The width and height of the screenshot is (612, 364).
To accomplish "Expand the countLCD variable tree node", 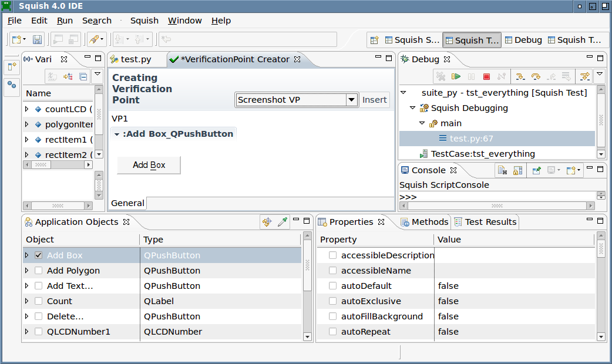I will click(27, 109).
